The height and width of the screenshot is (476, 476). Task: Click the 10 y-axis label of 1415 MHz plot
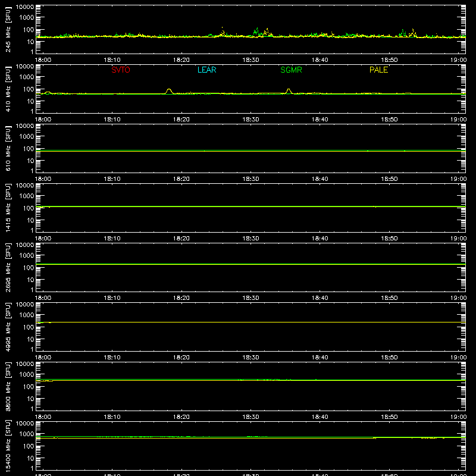pos(30,220)
